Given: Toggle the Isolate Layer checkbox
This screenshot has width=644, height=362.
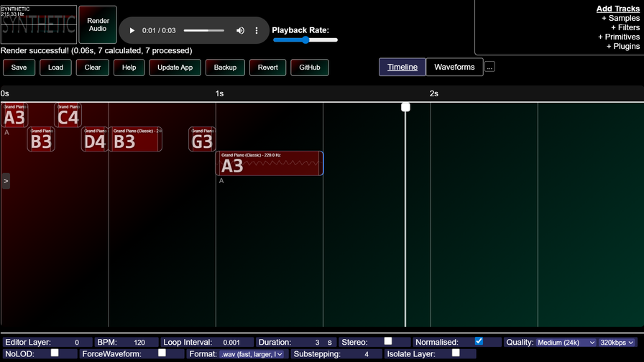Looking at the screenshot, I should pos(456,353).
